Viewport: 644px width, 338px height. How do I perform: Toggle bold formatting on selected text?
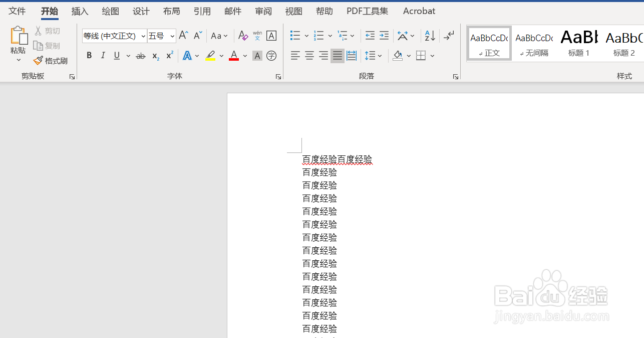89,56
